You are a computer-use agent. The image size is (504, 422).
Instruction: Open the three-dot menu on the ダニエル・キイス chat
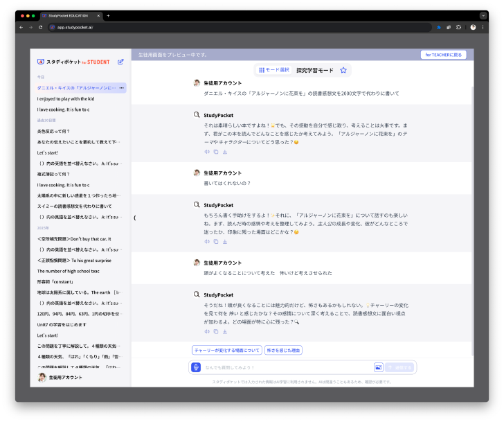tap(122, 88)
